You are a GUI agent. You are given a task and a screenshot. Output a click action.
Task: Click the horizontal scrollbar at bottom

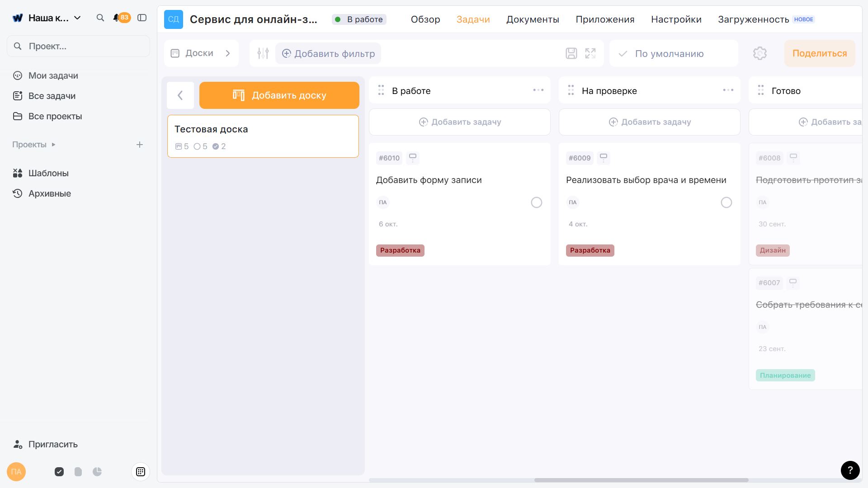[x=641, y=480]
